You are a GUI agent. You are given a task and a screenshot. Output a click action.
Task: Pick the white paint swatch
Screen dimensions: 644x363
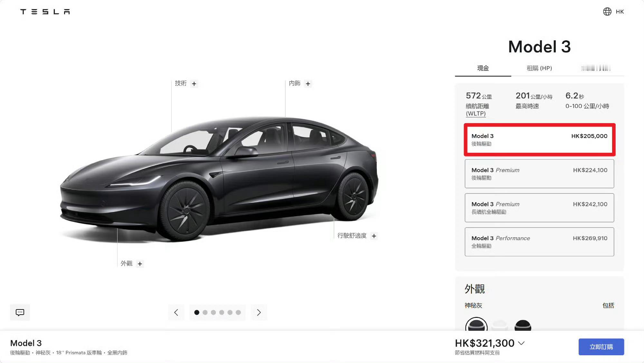point(500,326)
